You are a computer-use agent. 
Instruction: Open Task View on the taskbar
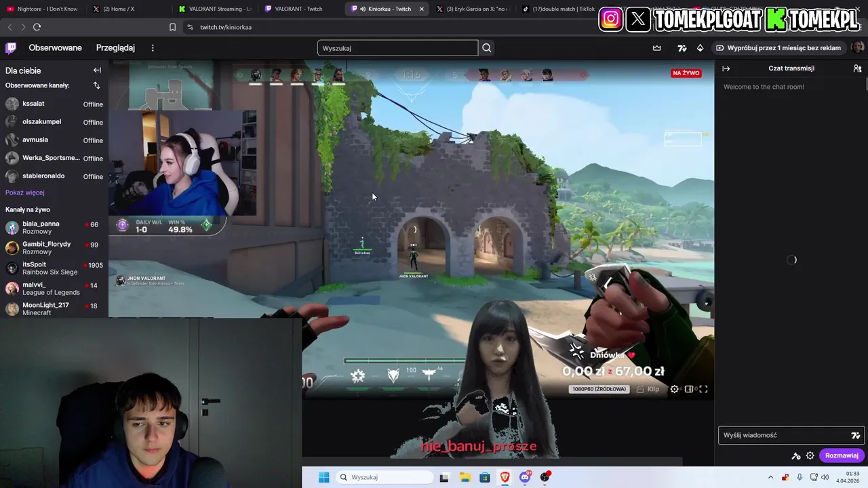tap(444, 477)
